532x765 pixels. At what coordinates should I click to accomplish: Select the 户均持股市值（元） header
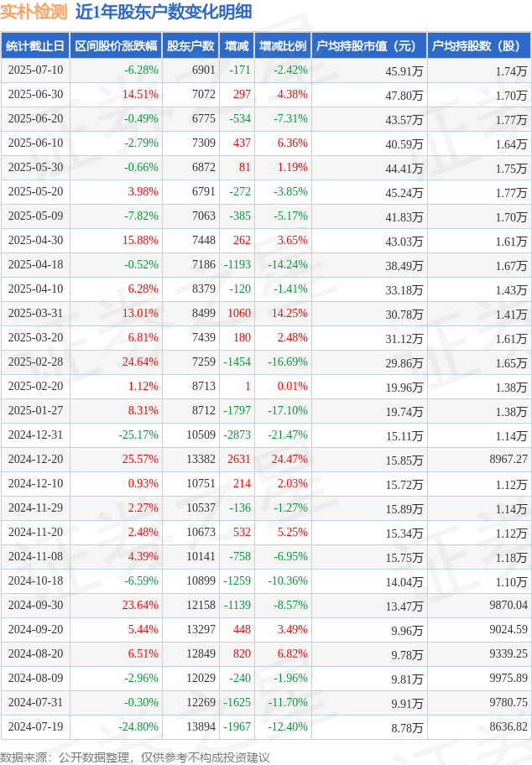click(x=369, y=46)
